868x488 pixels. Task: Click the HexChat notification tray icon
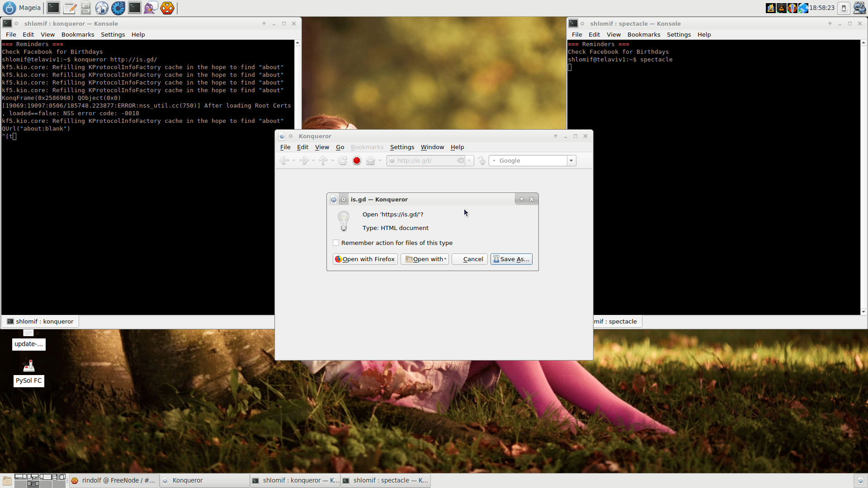point(792,8)
